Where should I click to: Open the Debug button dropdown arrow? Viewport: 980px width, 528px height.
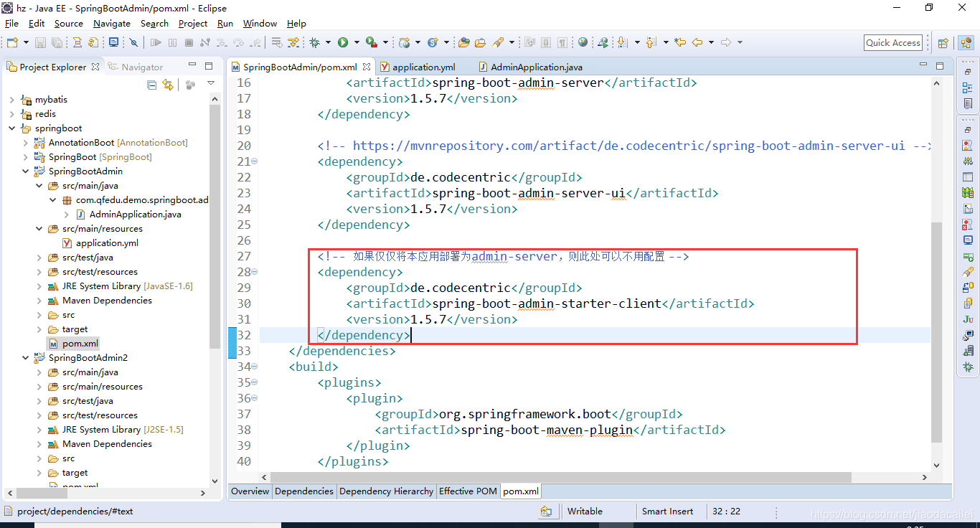(328, 43)
